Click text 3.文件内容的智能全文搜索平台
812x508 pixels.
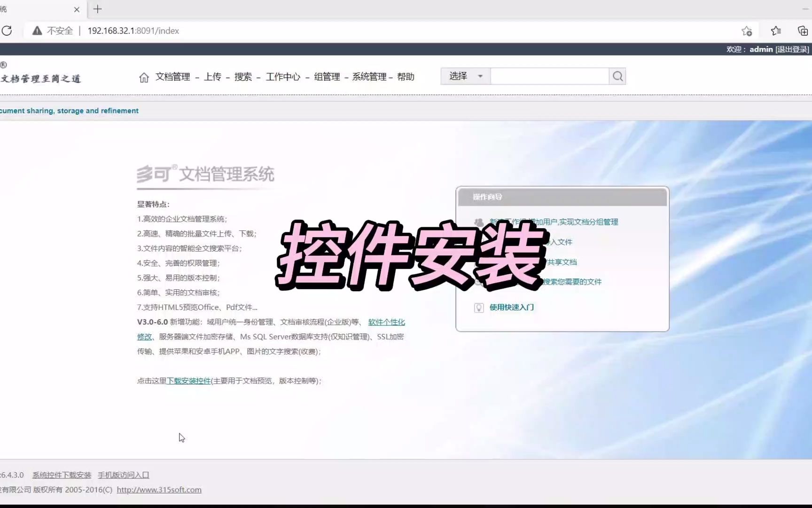(x=189, y=248)
